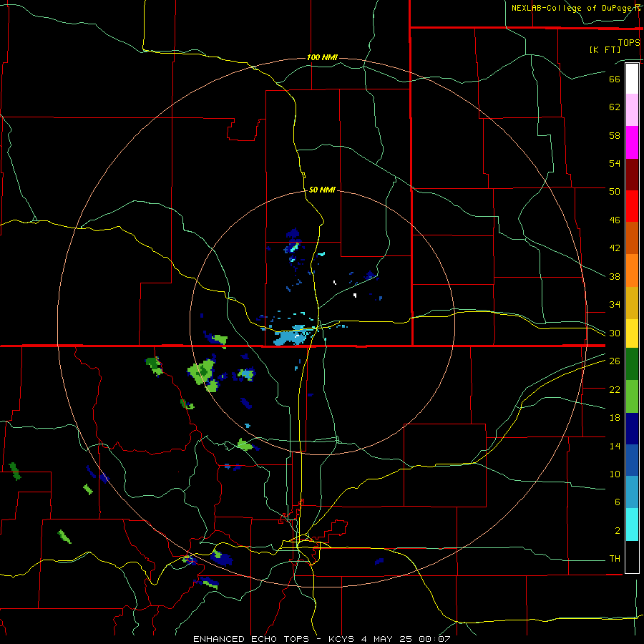Click the 'TOPS' legend title

(x=629, y=43)
